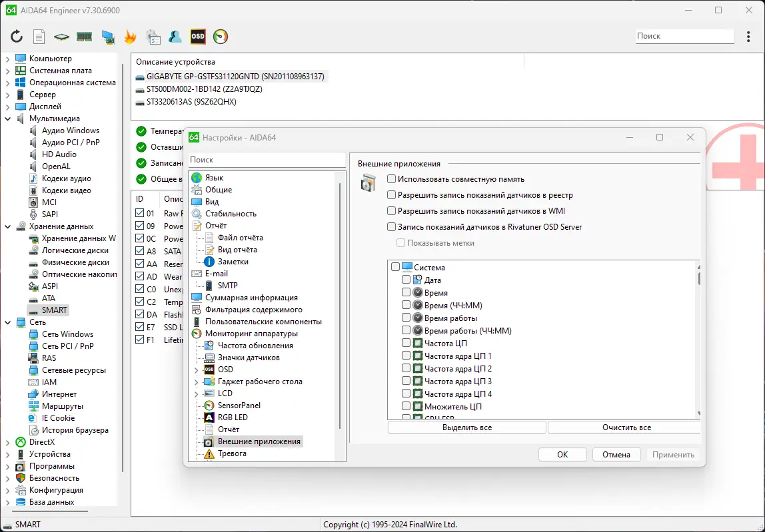
Task: Click the user profile toolbar icon
Action: [x=175, y=37]
